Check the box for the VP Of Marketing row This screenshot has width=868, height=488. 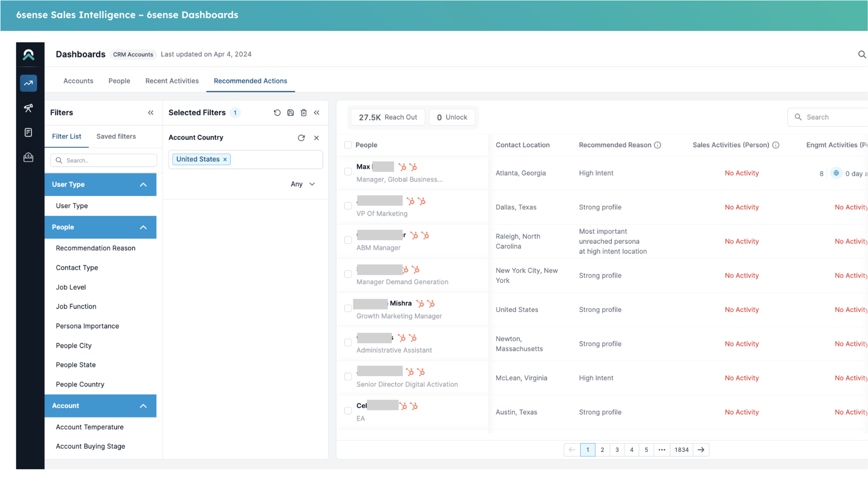(348, 206)
